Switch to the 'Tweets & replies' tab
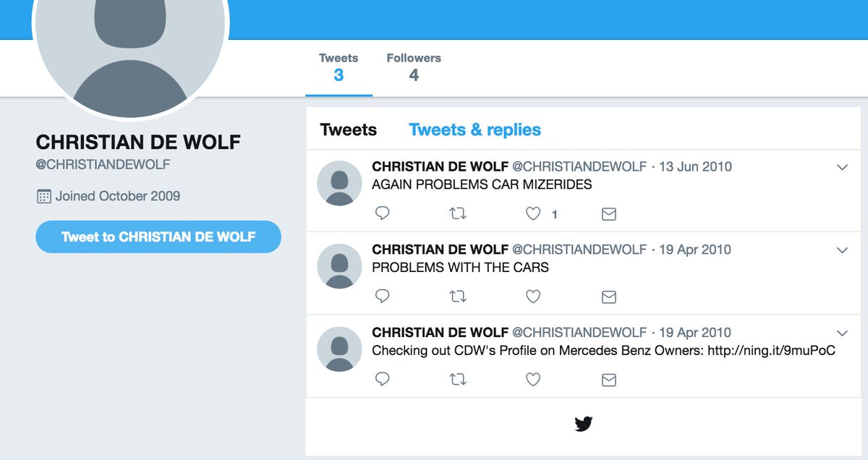 475,130
